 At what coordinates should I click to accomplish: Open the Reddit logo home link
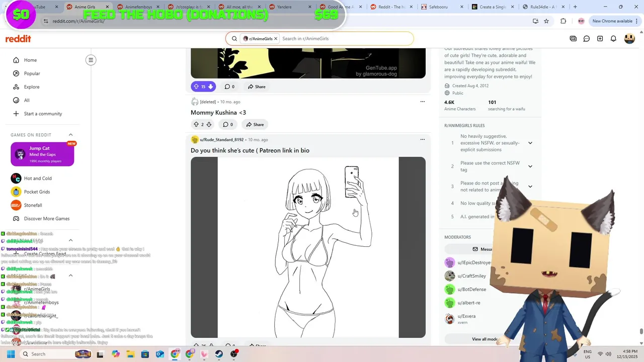(x=18, y=39)
